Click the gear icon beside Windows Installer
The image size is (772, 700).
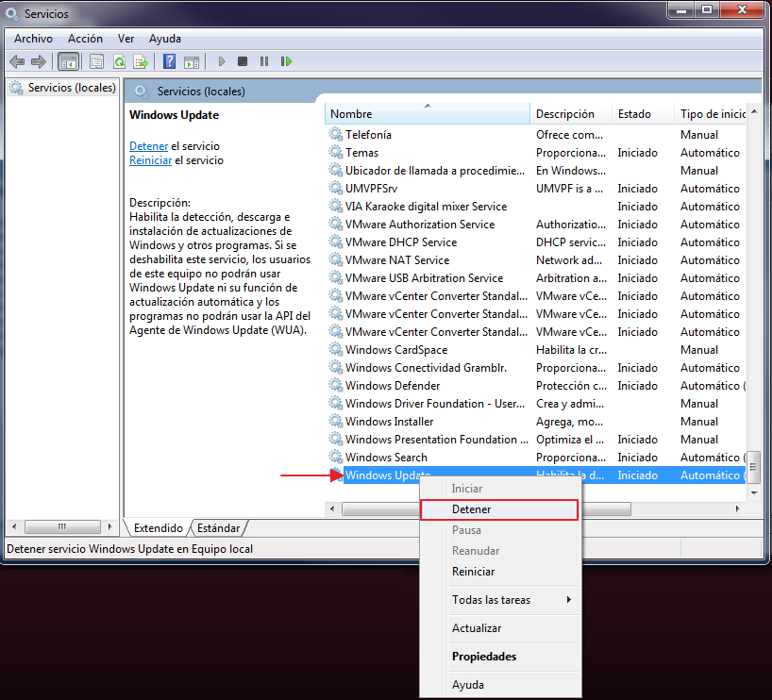click(336, 422)
